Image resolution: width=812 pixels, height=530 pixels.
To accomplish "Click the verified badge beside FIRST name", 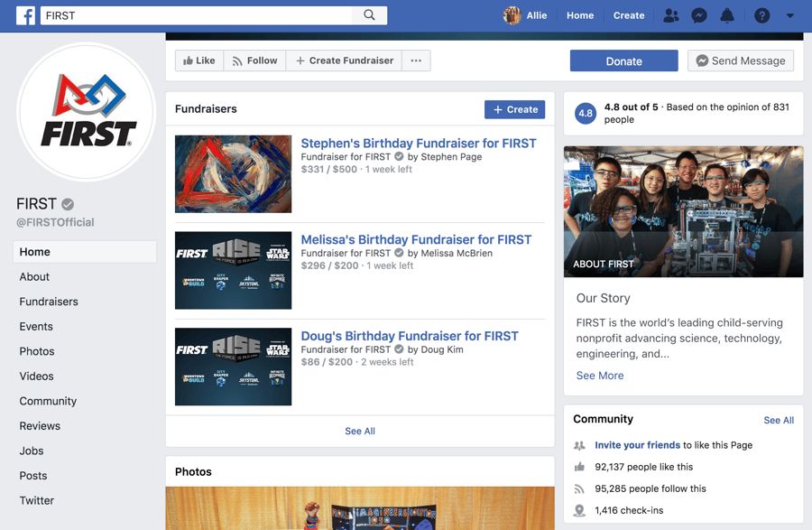I will pyautogui.click(x=68, y=204).
